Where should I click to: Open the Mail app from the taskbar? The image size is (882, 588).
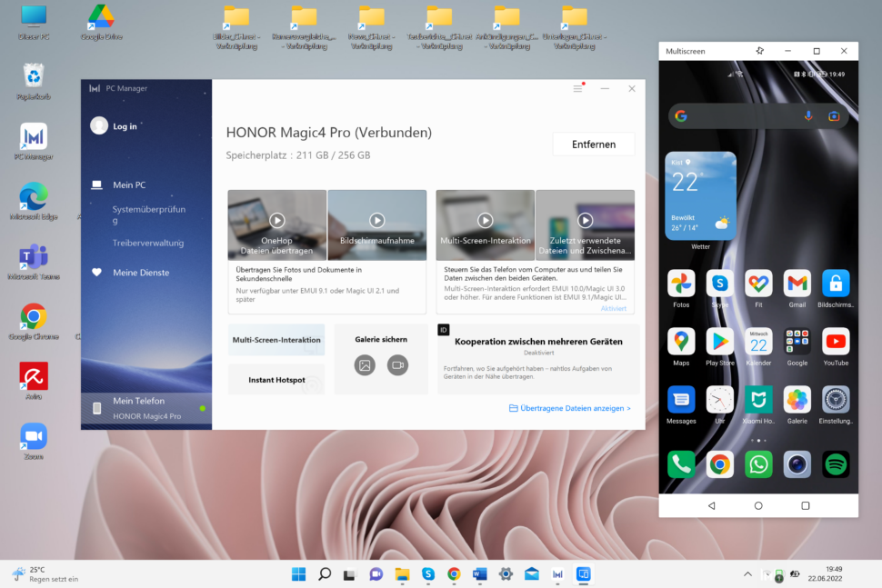point(532,574)
